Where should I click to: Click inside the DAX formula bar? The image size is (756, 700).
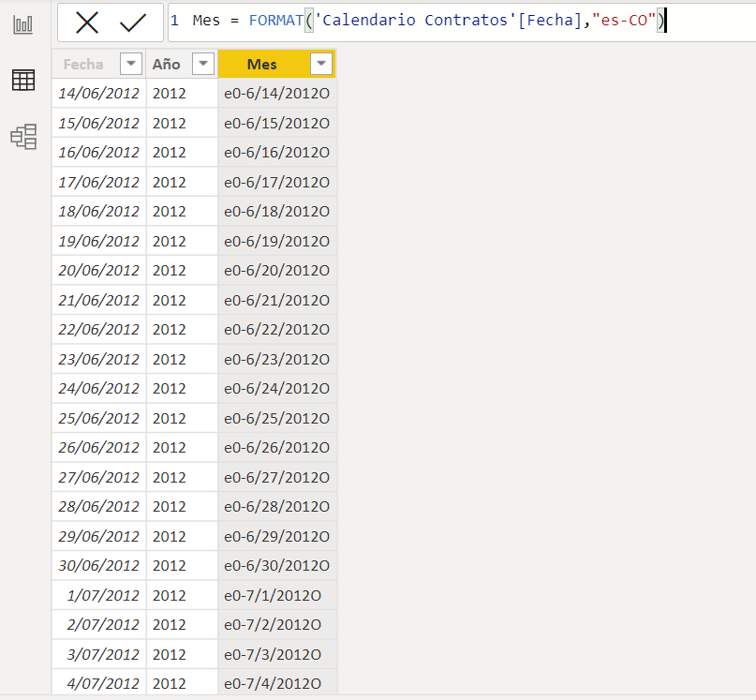coord(462,22)
